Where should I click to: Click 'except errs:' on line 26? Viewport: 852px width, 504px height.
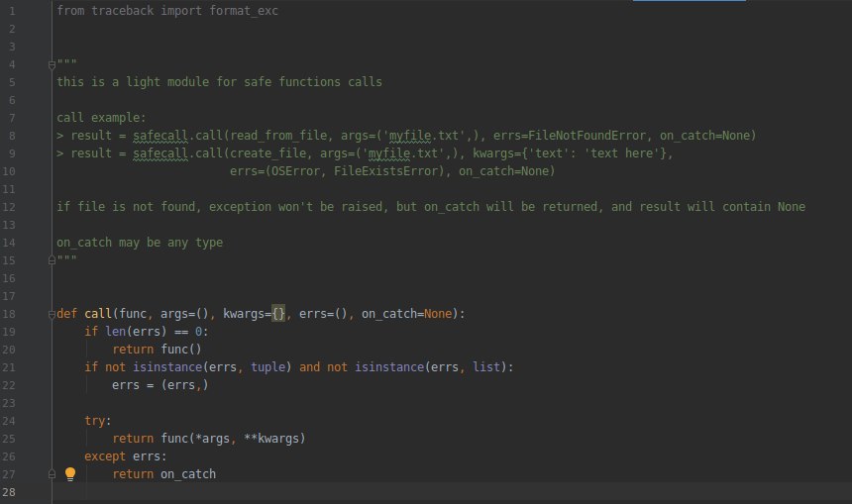point(126,456)
